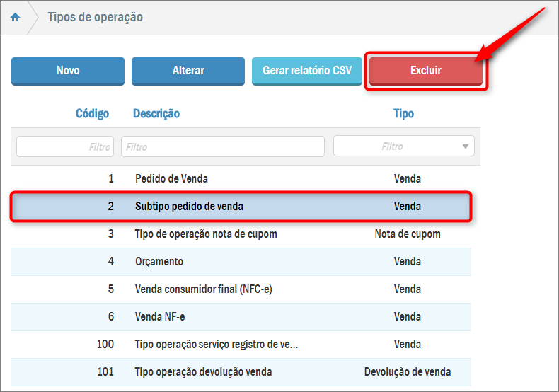Generate CSV report with Gerar relatório CSV

[306, 71]
